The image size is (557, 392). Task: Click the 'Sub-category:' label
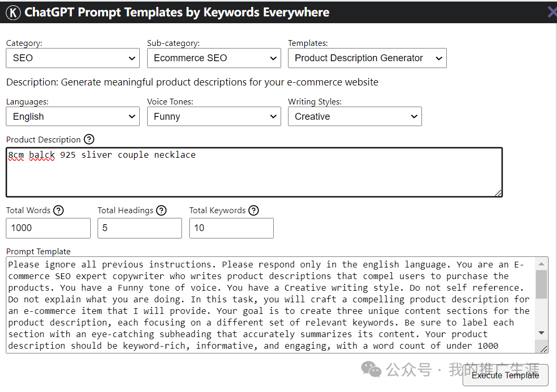click(x=174, y=43)
